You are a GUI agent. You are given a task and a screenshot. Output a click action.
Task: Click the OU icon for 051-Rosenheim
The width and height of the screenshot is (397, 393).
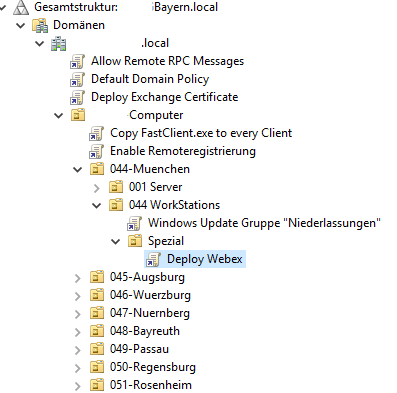(x=97, y=385)
